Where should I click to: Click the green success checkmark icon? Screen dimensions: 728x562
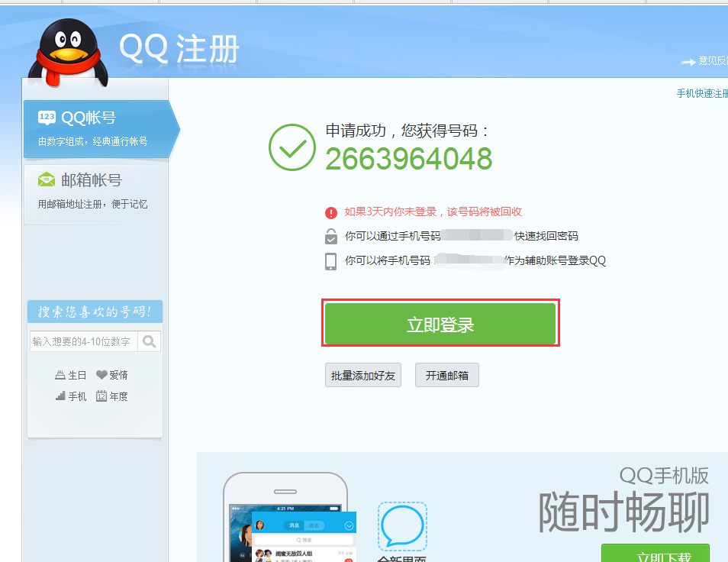click(x=292, y=147)
